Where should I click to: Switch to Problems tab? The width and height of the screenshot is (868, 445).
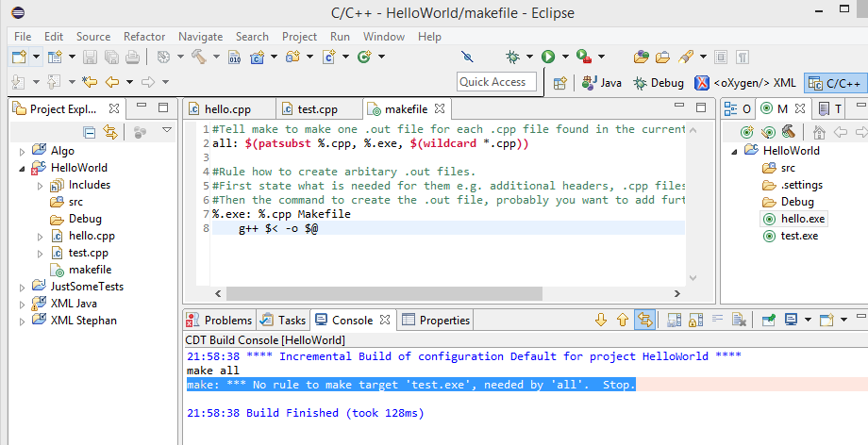[x=219, y=320]
